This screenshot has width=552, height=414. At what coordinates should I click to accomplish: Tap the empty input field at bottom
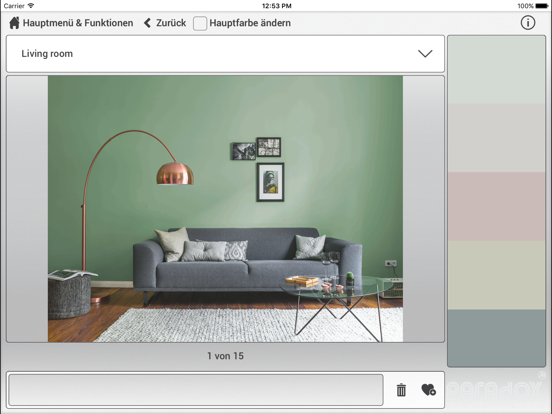point(196,390)
